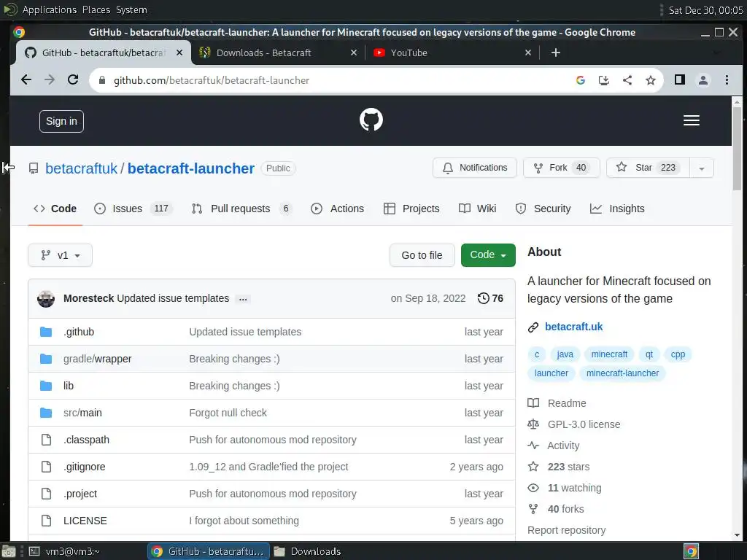Image resolution: width=747 pixels, height=560 pixels.
Task: Click the install app icon in address bar
Action: (603, 80)
